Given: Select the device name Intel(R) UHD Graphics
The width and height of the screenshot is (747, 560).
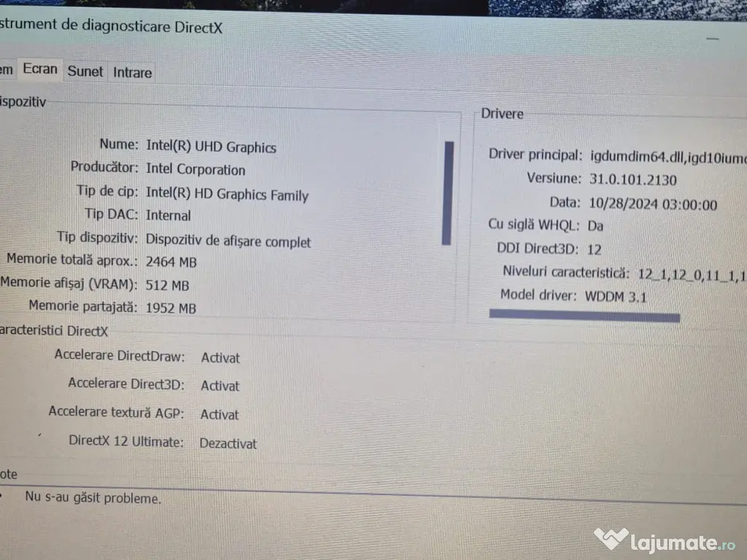Looking at the screenshot, I should 211,147.
